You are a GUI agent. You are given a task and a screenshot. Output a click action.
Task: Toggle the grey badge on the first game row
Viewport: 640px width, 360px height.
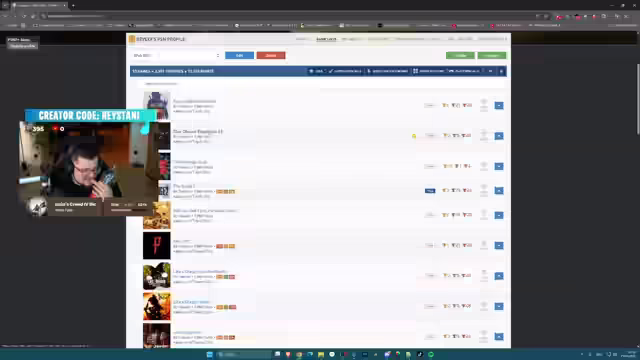pyautogui.click(x=430, y=105)
